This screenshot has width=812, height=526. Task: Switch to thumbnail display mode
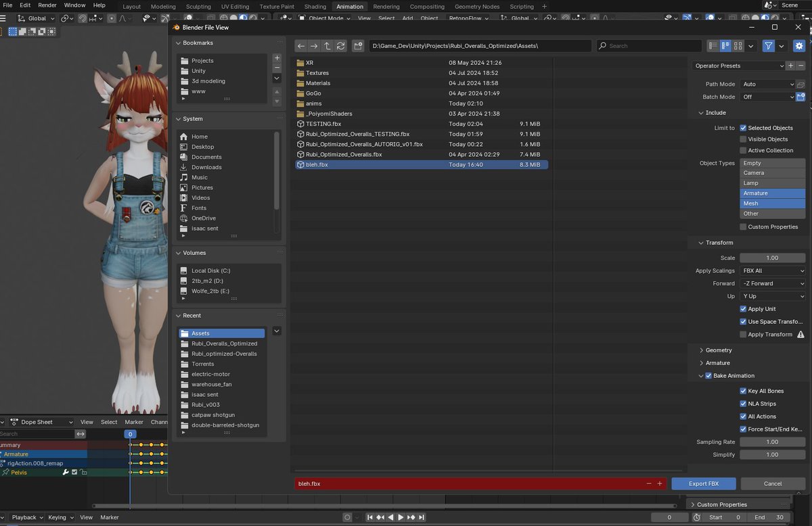[x=738, y=46]
